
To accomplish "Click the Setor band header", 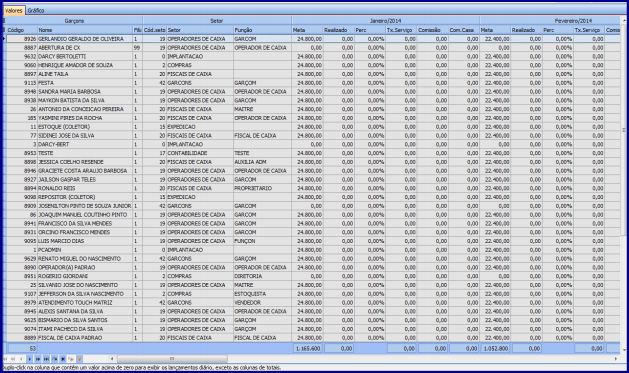I will (217, 20).
